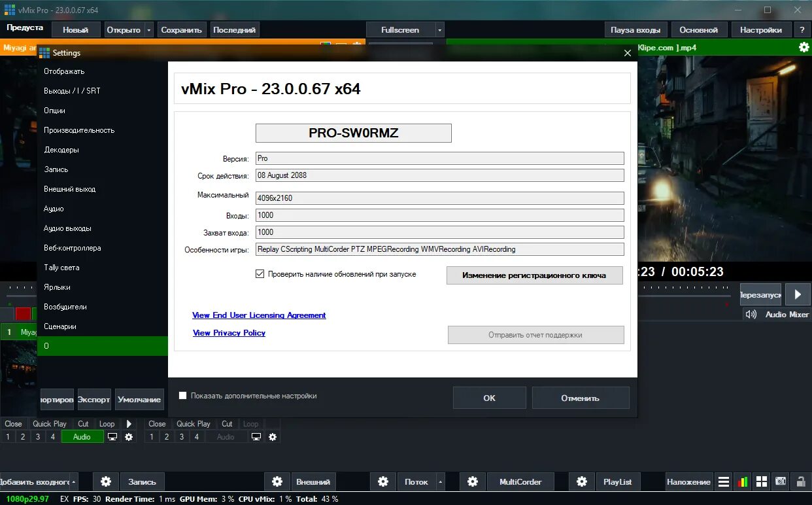Click the vMix logo in title bar
Viewport: 812px width, 505px height.
[9, 10]
